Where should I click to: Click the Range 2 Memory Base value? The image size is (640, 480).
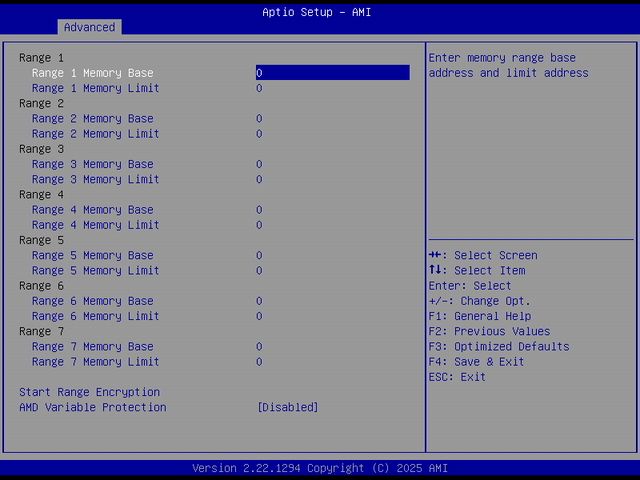click(259, 119)
